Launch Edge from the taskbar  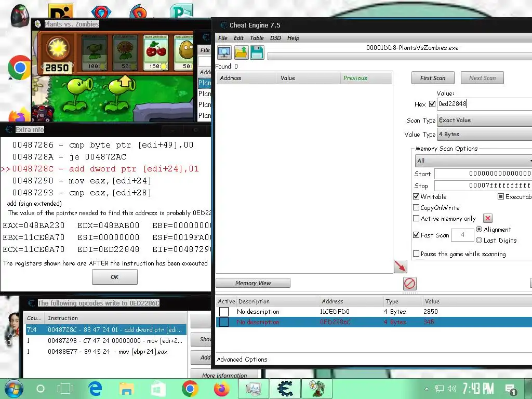96,389
